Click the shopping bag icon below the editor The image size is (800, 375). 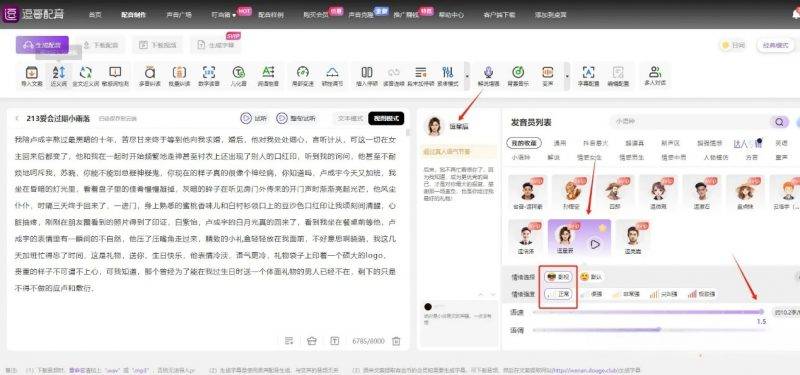coord(312,340)
